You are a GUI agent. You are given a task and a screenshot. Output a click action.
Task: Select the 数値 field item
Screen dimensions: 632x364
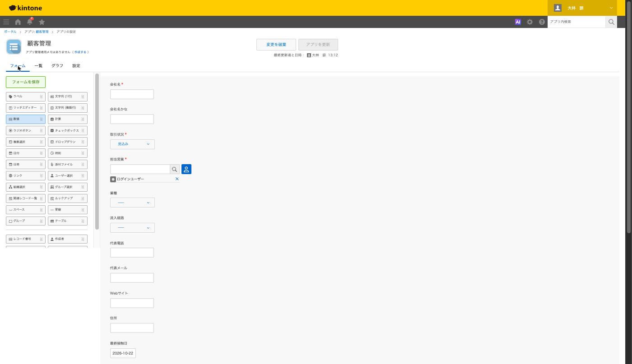(26, 119)
